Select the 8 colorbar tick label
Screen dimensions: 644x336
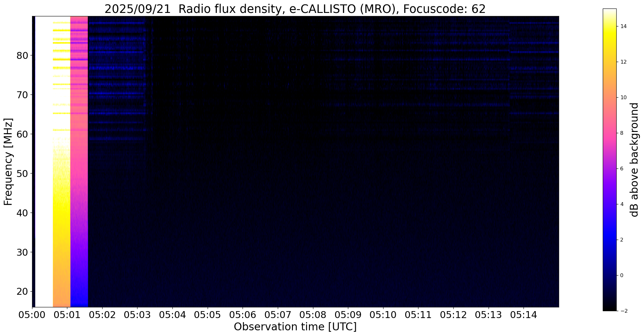(621, 133)
